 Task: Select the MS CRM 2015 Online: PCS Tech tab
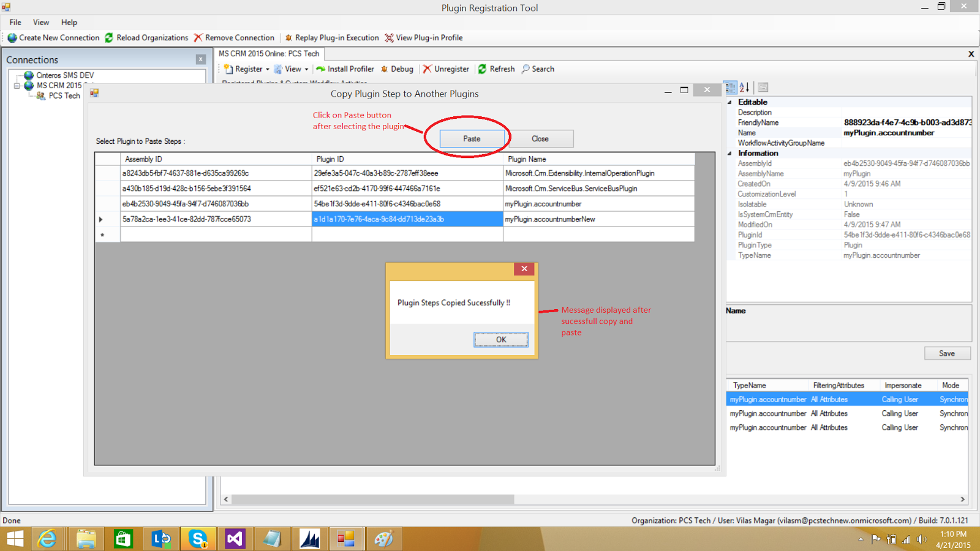(269, 53)
